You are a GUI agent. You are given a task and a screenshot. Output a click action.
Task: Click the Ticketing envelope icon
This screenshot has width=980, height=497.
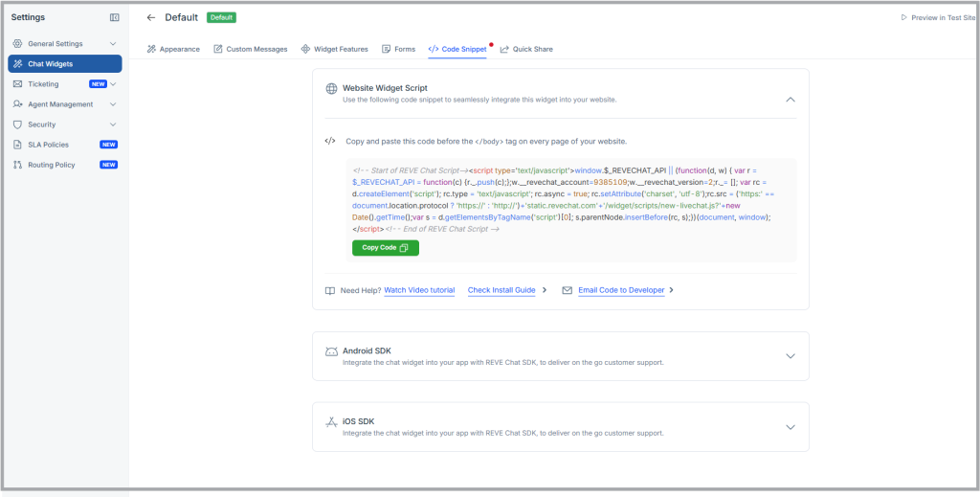pos(17,83)
